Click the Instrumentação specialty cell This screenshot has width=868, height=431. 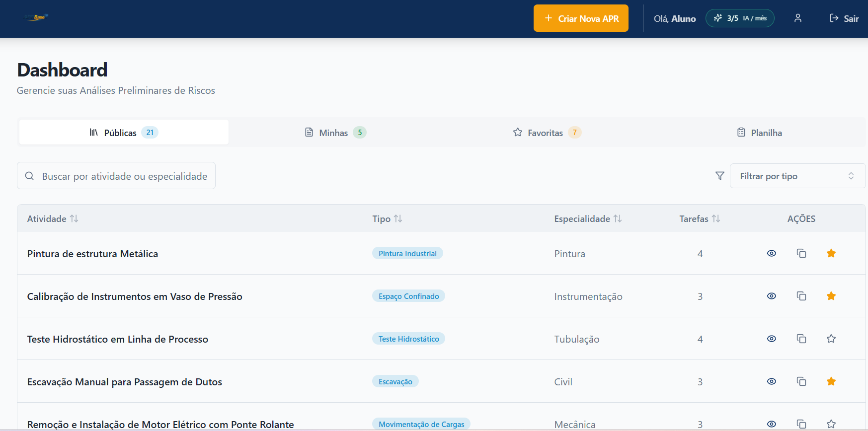point(588,296)
